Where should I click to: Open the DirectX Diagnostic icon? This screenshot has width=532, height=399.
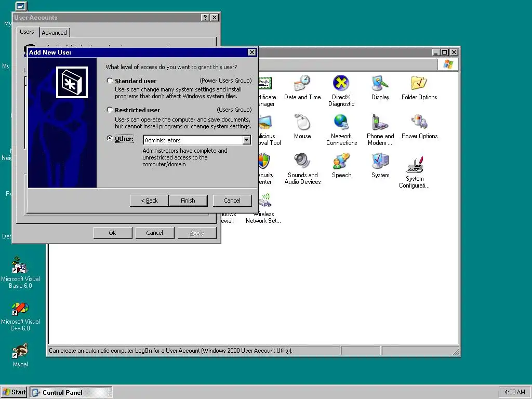coord(341,90)
